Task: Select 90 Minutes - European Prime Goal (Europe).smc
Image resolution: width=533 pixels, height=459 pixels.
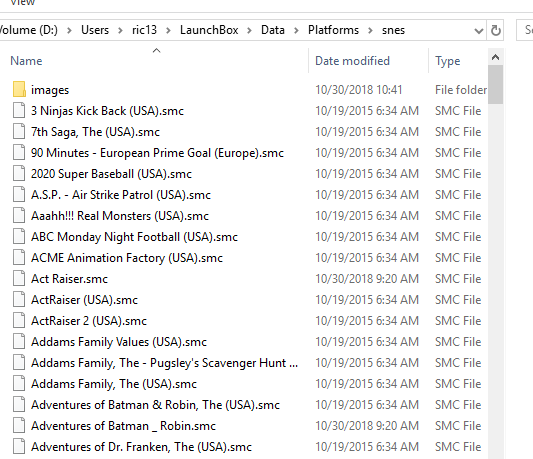Action: click(157, 153)
